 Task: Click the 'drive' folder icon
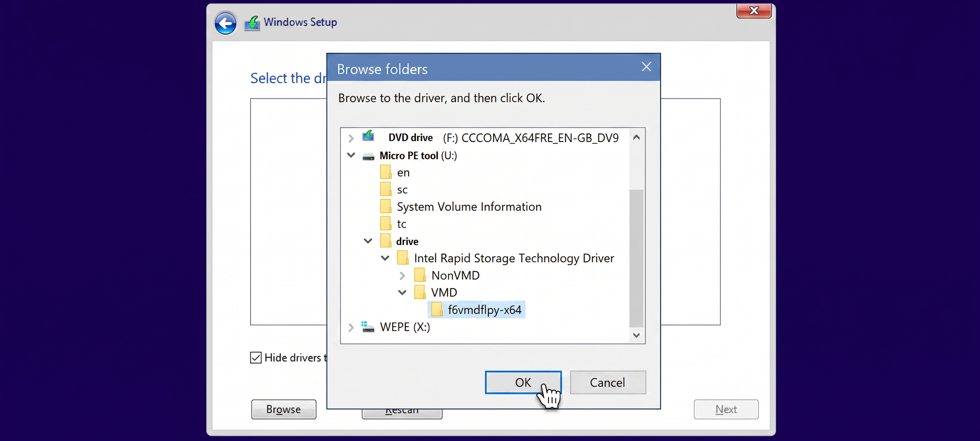(x=385, y=241)
